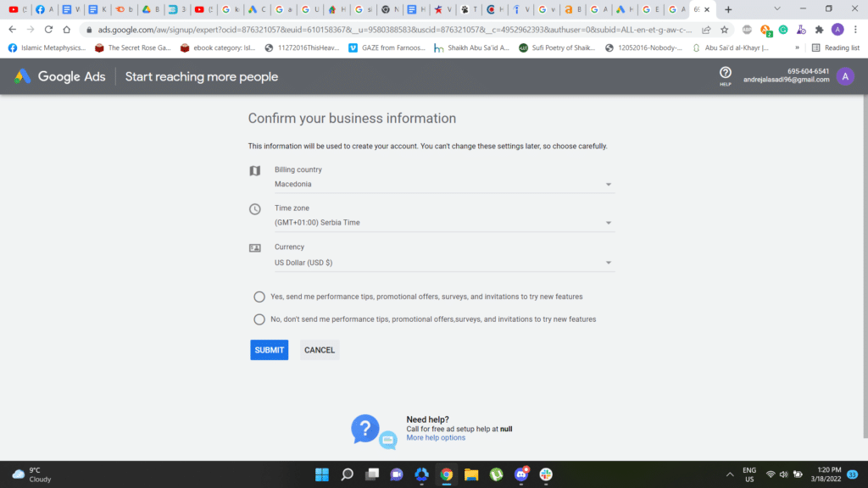Screen dimensions: 868x488
Task: Expand the Currency dropdown
Action: coord(442,263)
